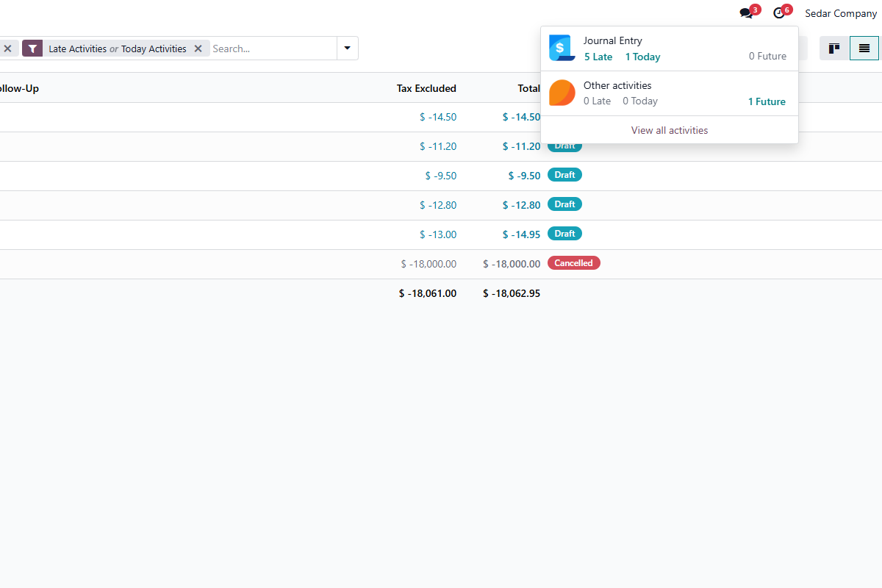882x588 pixels.
Task: Remove the Late Activities filter facet
Action: (198, 49)
